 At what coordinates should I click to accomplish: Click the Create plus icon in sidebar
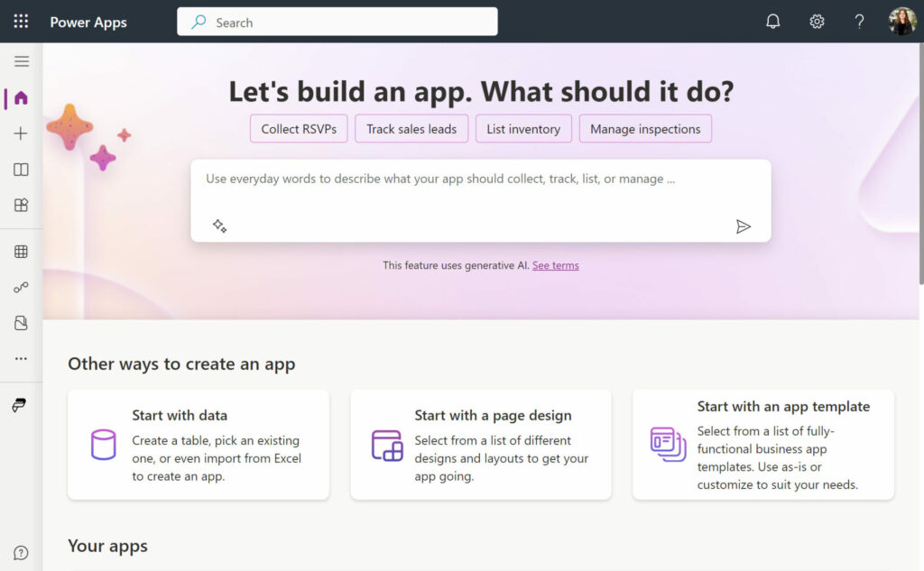tap(22, 134)
